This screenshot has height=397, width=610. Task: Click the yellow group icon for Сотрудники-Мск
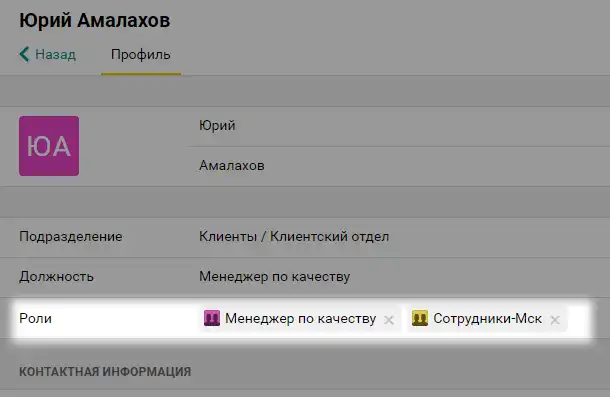(x=420, y=318)
